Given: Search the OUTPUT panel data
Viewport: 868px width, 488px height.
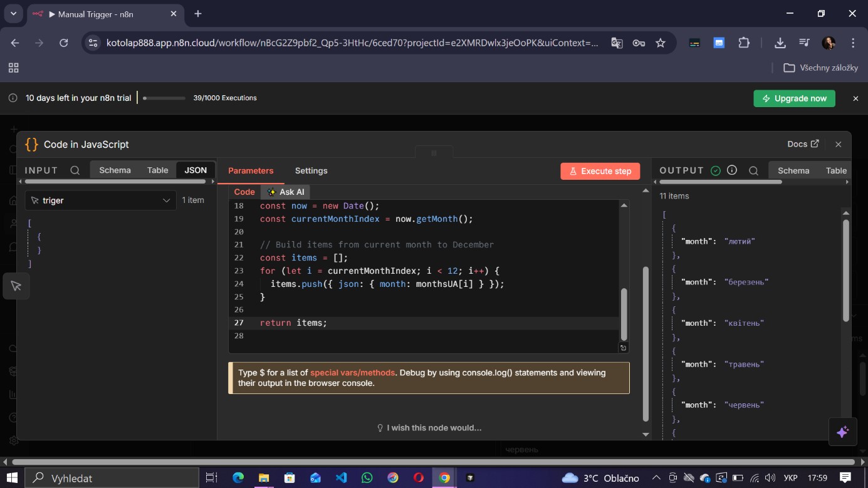Looking at the screenshot, I should [x=754, y=170].
